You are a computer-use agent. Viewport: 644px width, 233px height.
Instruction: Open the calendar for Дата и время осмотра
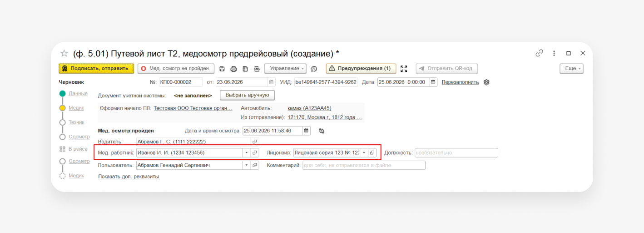307,131
